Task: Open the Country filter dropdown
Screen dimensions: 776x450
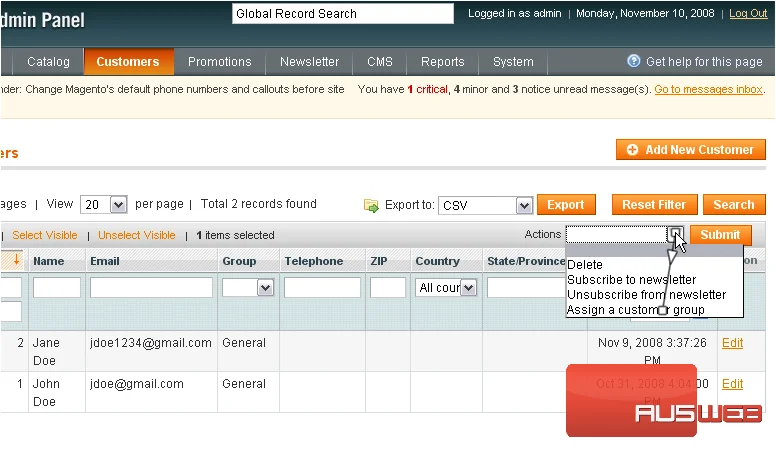Action: pyautogui.click(x=446, y=288)
